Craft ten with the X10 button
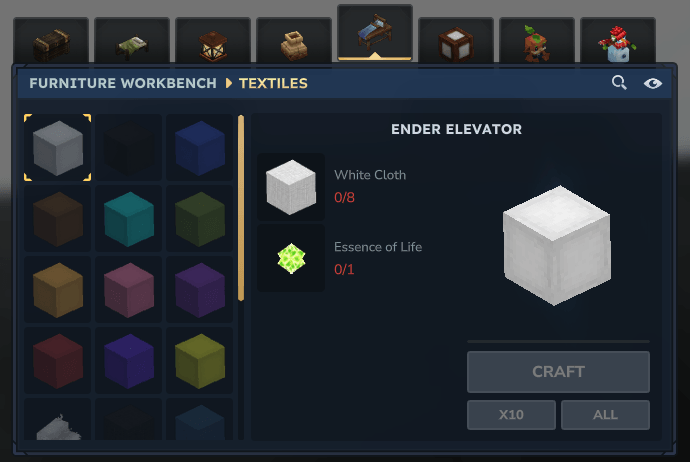Screen dimensions: 690x462 [511, 414]
